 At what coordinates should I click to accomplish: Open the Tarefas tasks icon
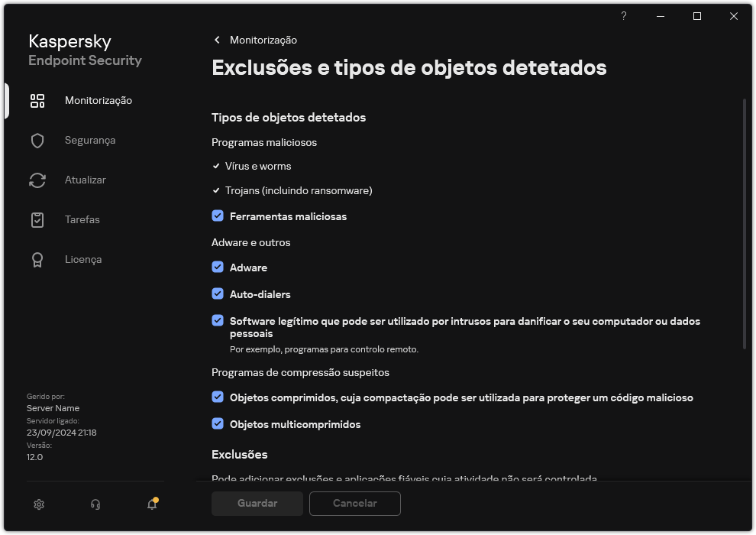pos(37,219)
